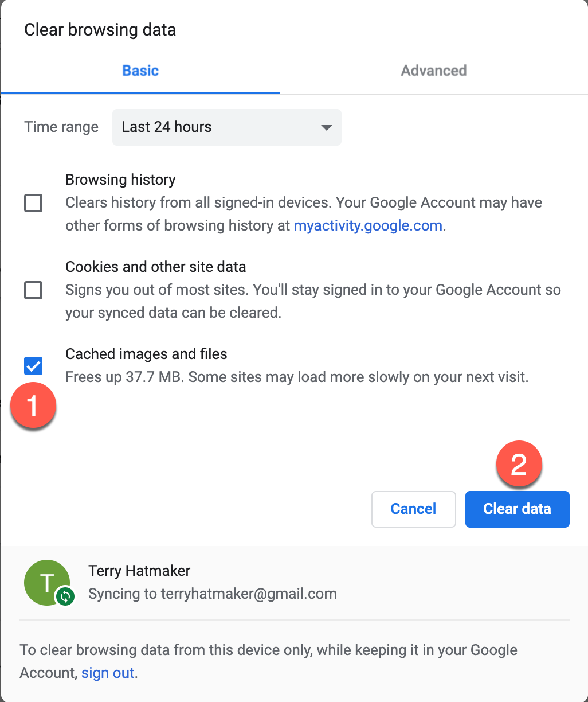The width and height of the screenshot is (588, 702).
Task: Uncheck the Cached images and files checkbox
Action: click(x=33, y=365)
